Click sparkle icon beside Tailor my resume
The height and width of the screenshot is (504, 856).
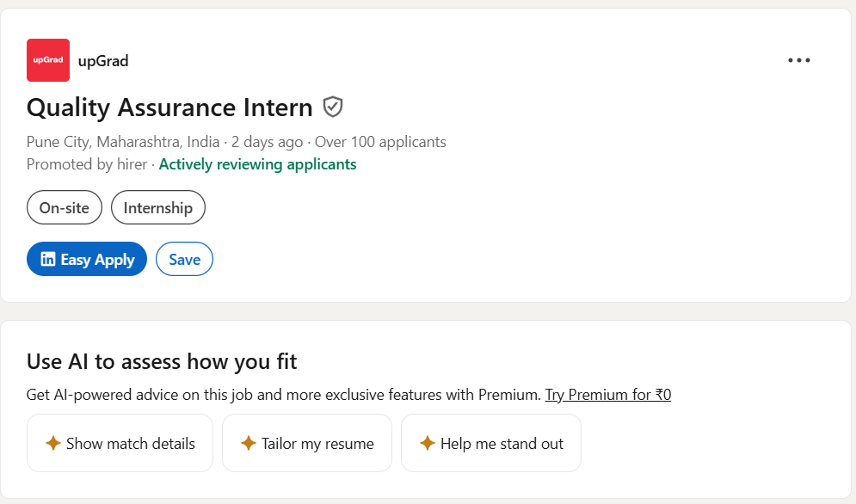[249, 444]
